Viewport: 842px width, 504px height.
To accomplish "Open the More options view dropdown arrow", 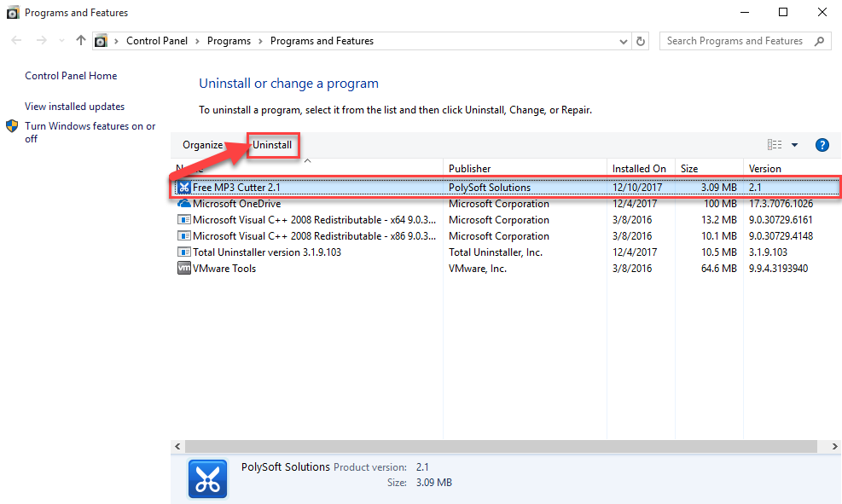I will [x=795, y=145].
